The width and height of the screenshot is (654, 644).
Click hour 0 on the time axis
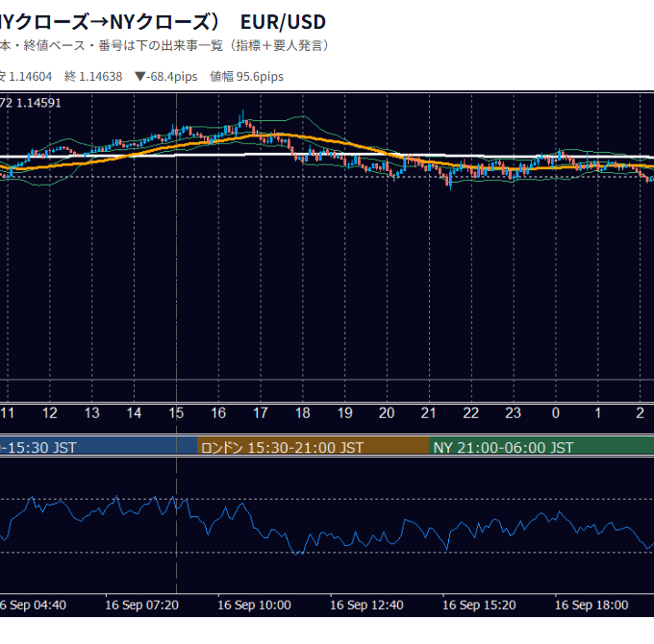[x=556, y=413]
